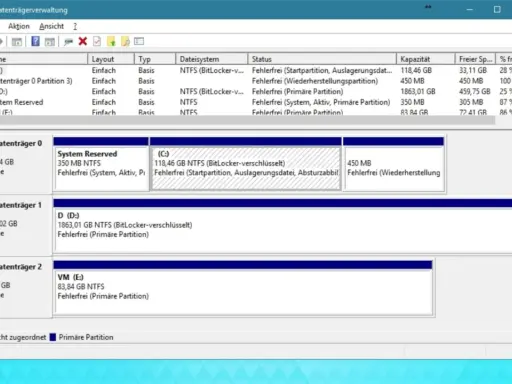The height and width of the screenshot is (384, 512).
Task: Sort by the Status column header
Action: coord(322,59)
